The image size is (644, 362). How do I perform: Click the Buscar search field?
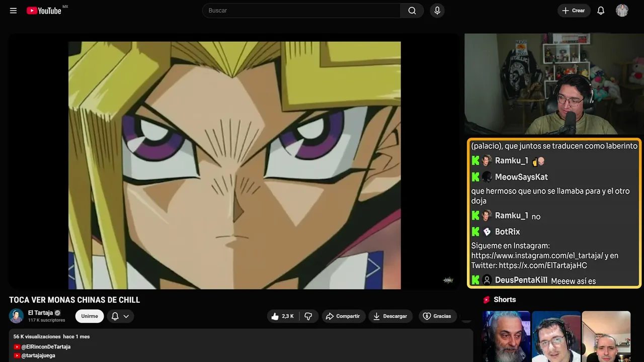coord(301,11)
